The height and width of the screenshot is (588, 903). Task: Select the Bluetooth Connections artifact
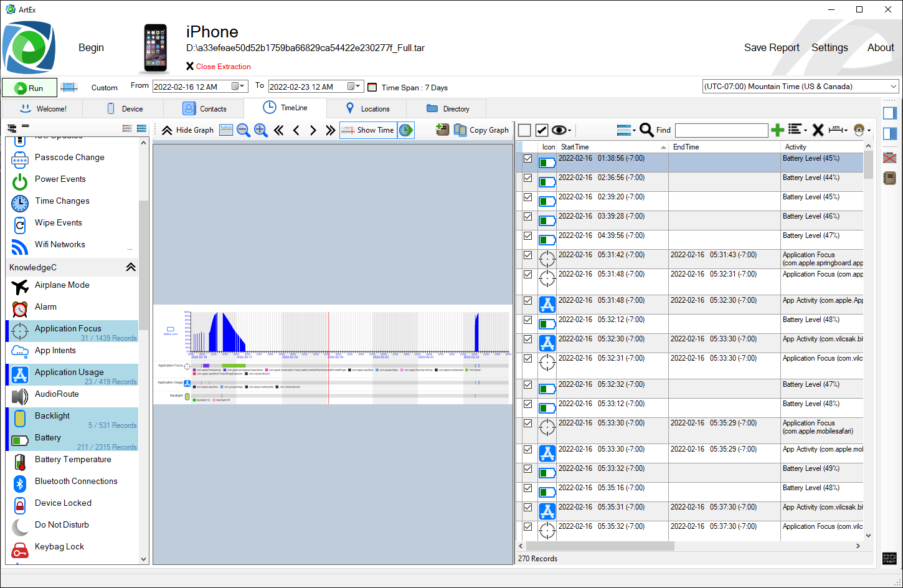click(72, 481)
